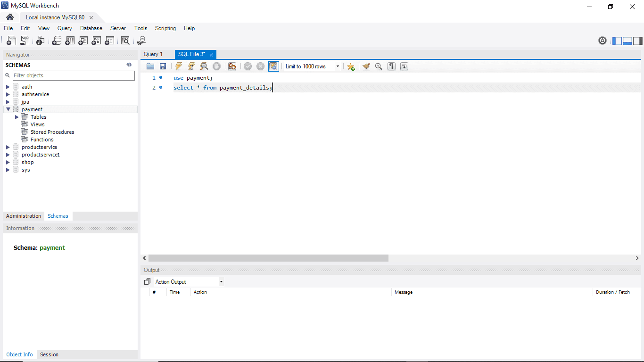Add query to favorite snippets
The image size is (644, 362).
pos(351,66)
